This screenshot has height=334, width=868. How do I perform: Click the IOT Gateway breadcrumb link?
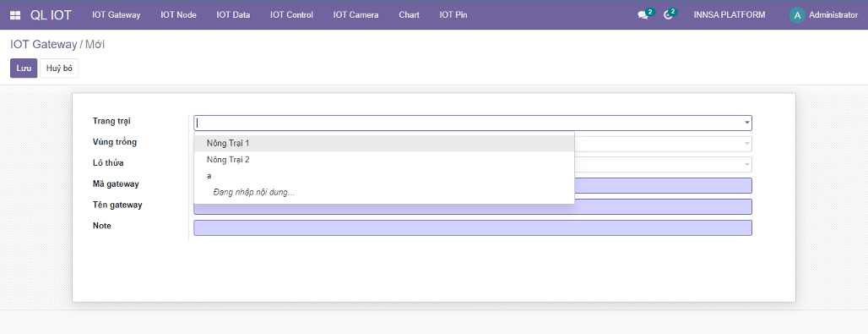point(44,45)
